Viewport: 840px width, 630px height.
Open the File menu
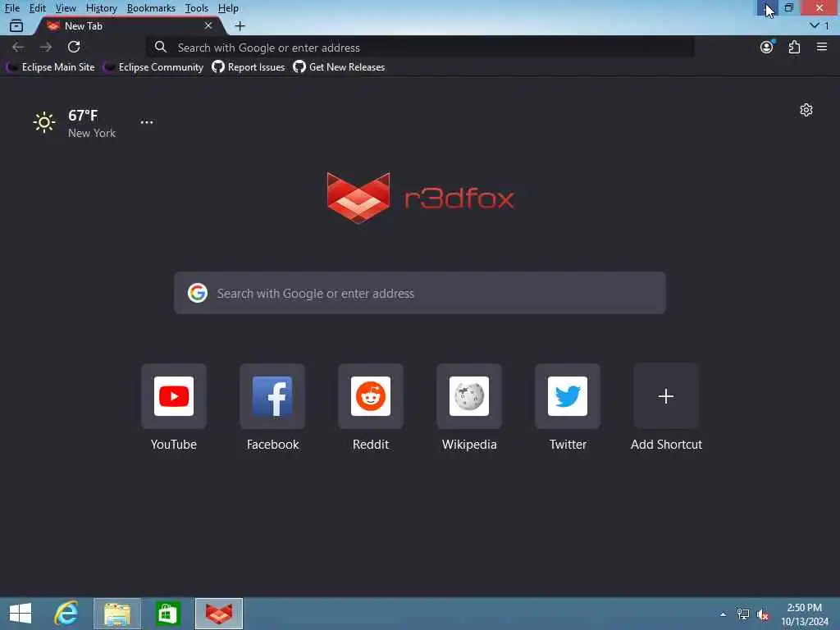click(11, 8)
